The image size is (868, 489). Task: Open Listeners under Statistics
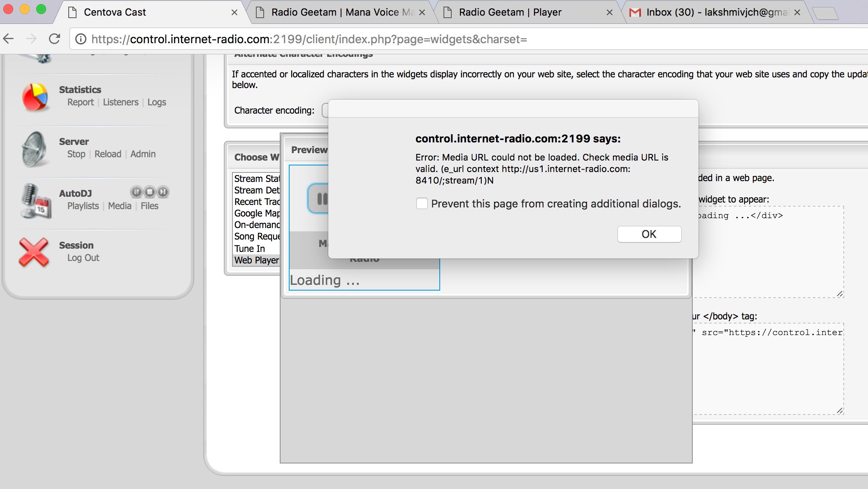(121, 102)
